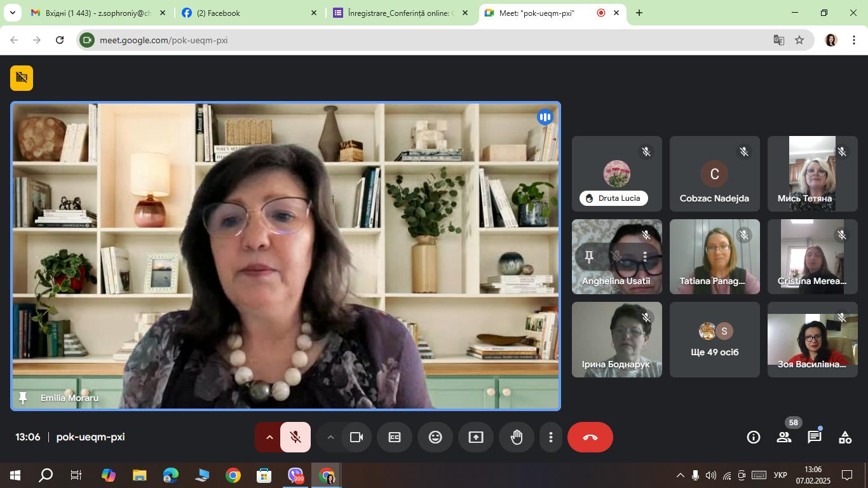Expand audio settings chevron beside microphone
Screen dimensions: 868x488
[x=269, y=437]
